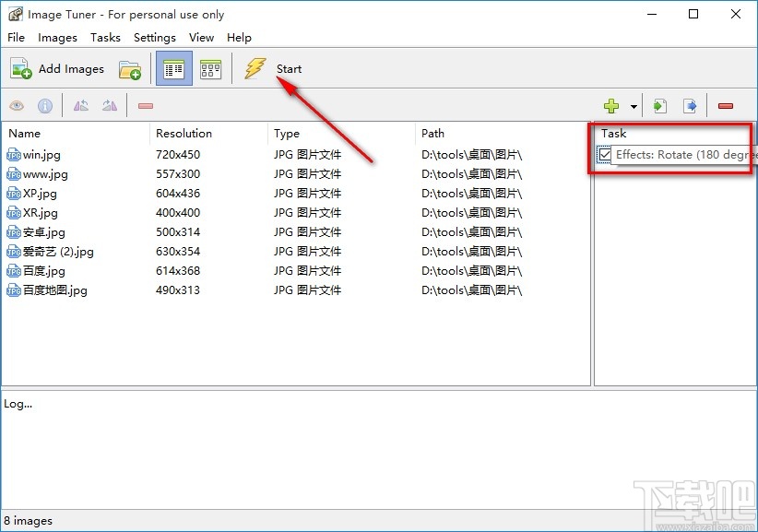Click the Add Images label
This screenshot has width=758, height=532.
[71, 69]
